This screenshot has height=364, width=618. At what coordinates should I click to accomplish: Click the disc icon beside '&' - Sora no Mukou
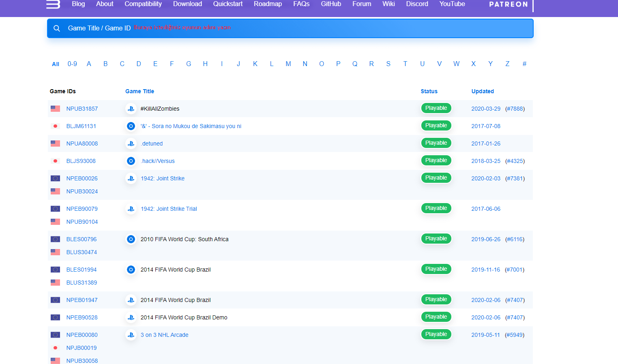[x=131, y=126]
